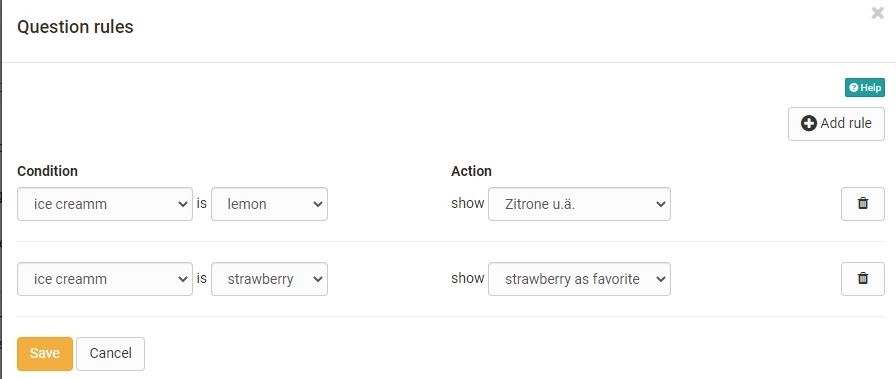
Task: Click the question mark icon in Help
Action: click(x=854, y=88)
